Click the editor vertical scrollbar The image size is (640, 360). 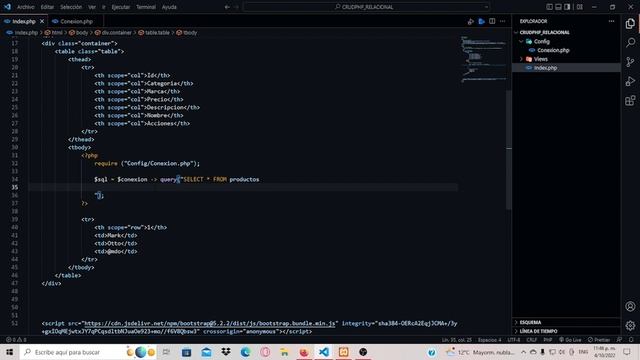[x=509, y=149]
